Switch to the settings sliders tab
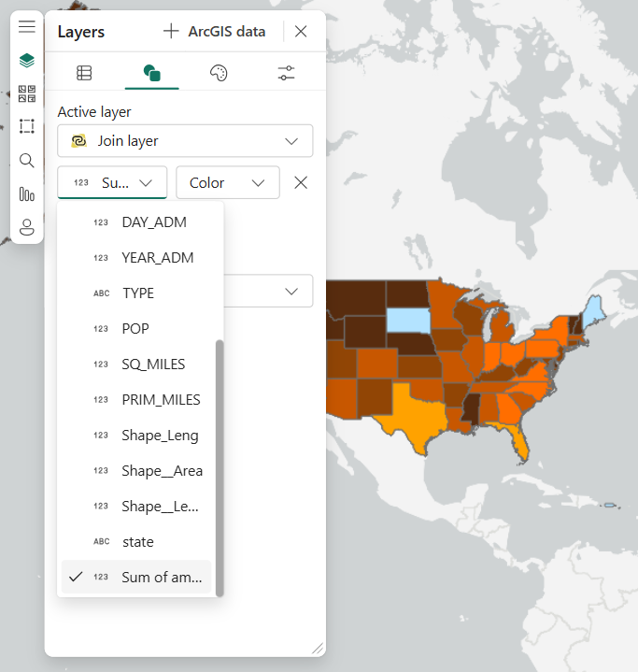Viewport: 638px width, 672px height. coord(286,73)
